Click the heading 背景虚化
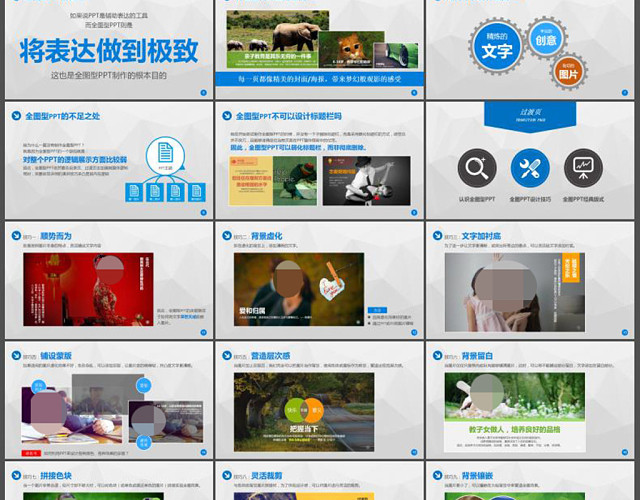 pos(267,236)
